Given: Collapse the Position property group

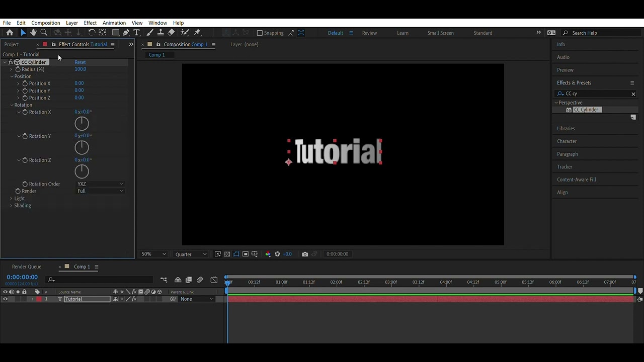Looking at the screenshot, I should 12,76.
